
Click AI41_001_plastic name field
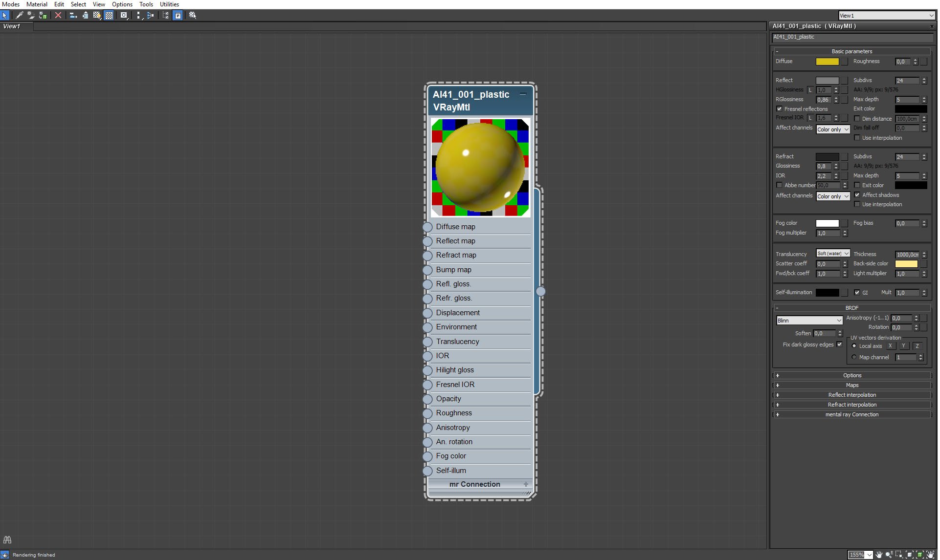click(852, 37)
